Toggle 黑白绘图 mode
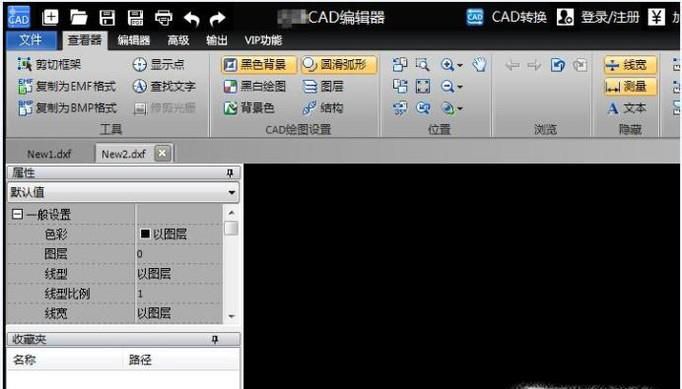The image size is (682, 389). 255,86
